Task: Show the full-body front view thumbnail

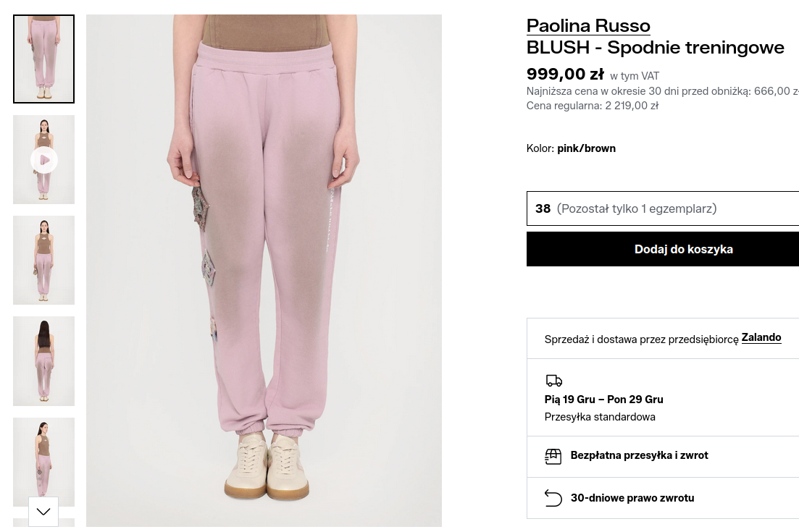Action: [x=43, y=260]
